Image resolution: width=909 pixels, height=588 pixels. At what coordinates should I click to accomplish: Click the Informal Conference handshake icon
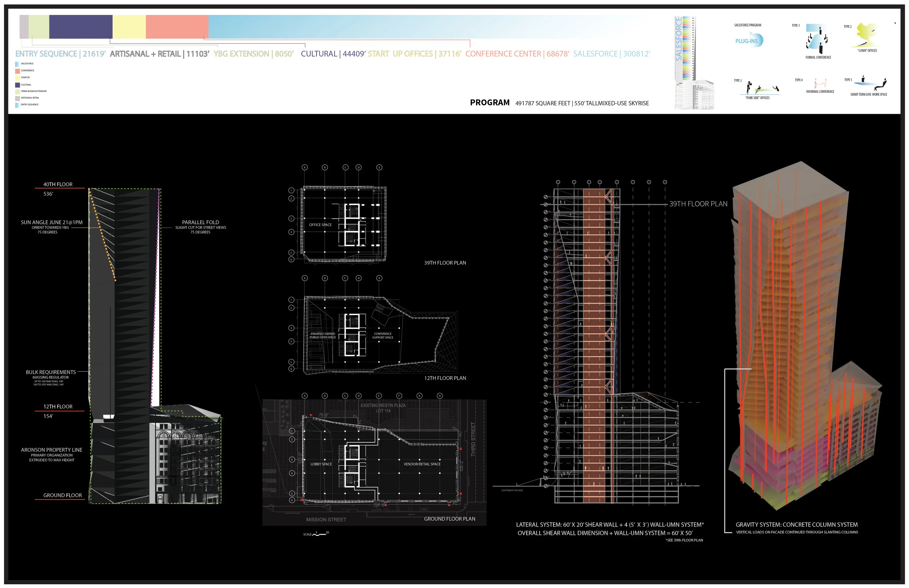coord(820,83)
